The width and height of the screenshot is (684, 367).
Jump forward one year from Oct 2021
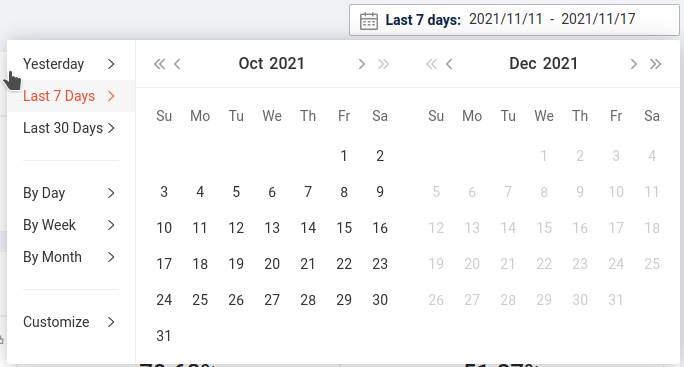(383, 64)
